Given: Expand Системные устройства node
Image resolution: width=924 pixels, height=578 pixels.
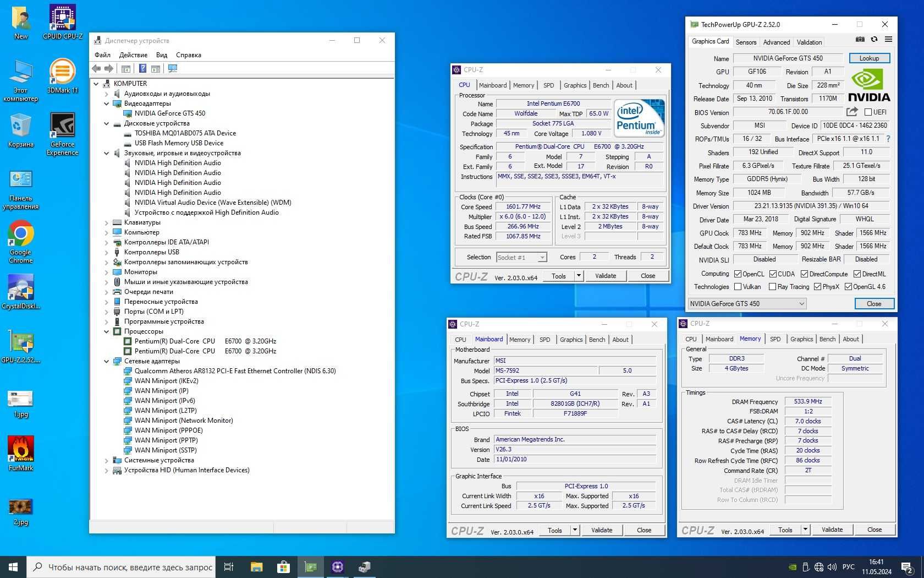Looking at the screenshot, I should point(107,460).
